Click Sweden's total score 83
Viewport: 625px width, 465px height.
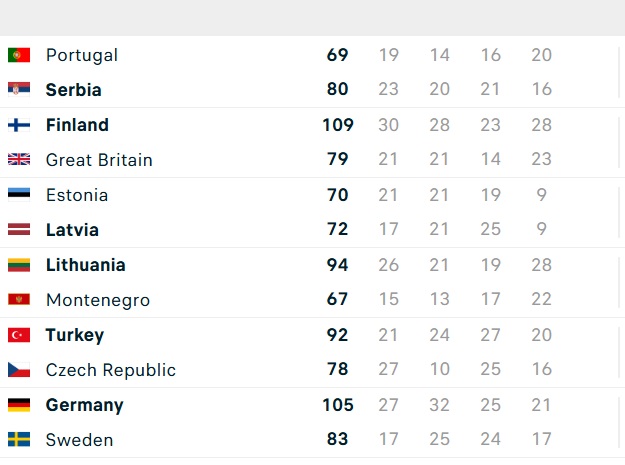tap(338, 439)
